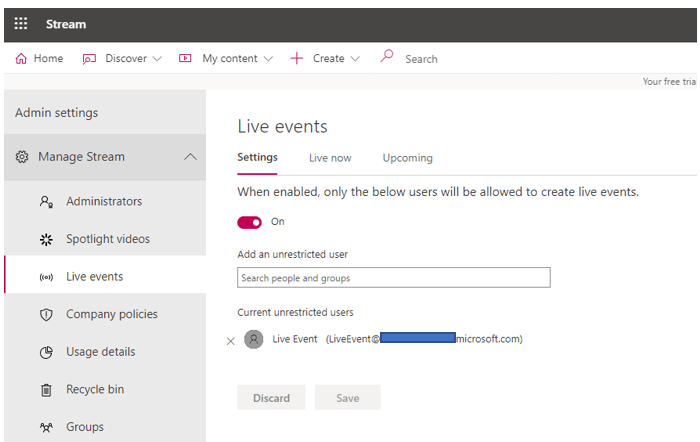Screen dimensions: 700x442
Task: Turn off the live events restriction toggle
Action: tap(250, 222)
